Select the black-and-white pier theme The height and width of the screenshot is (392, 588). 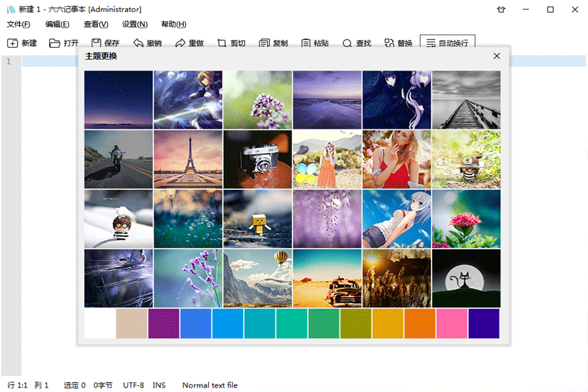coord(466,100)
